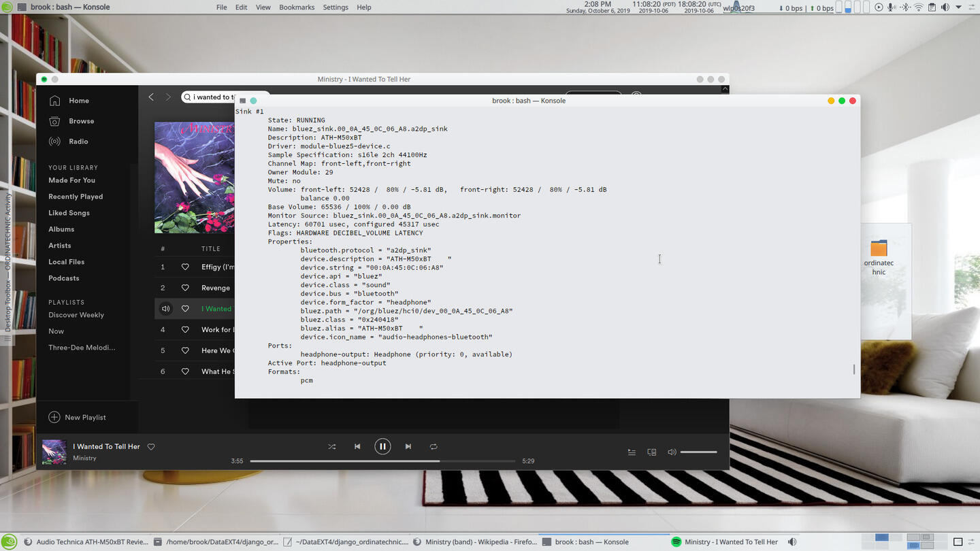Viewport: 980px width, 551px height.
Task: Open the Spotify play queue
Action: click(x=632, y=452)
